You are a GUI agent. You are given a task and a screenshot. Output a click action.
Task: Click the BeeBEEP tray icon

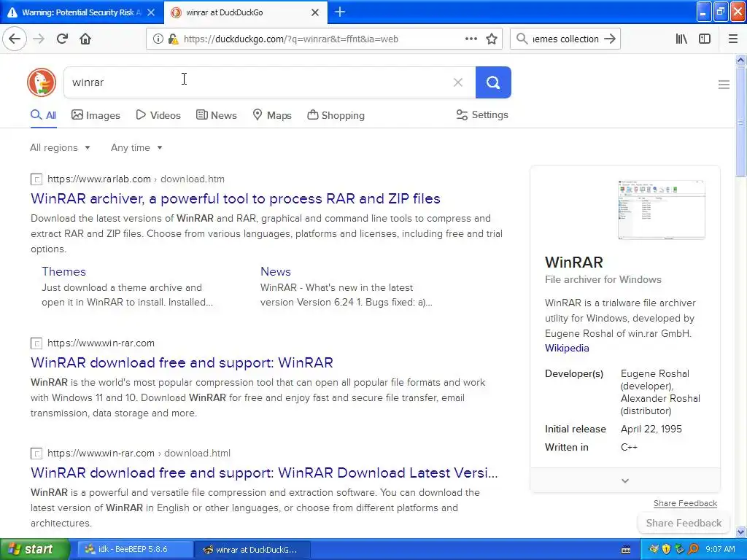click(654, 550)
